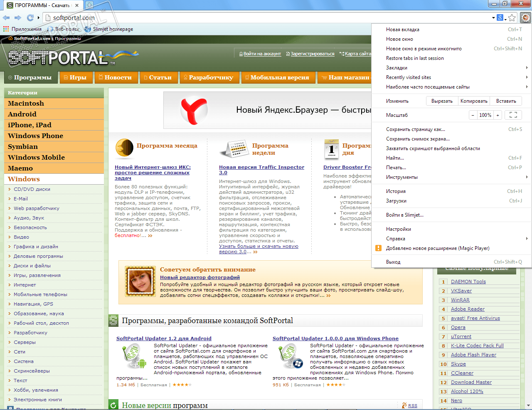532x410 pixels.
Task: Open Загрузки from the menu
Action: 451,201
